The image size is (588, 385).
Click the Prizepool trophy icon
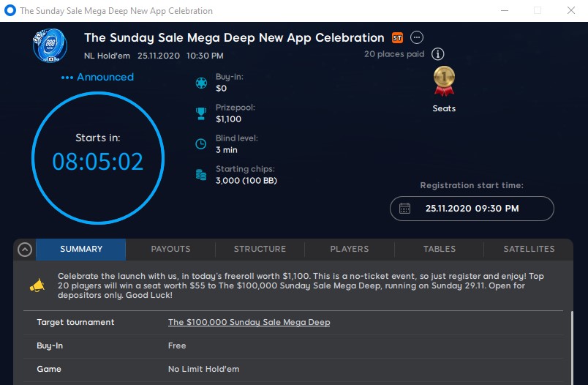pyautogui.click(x=200, y=113)
